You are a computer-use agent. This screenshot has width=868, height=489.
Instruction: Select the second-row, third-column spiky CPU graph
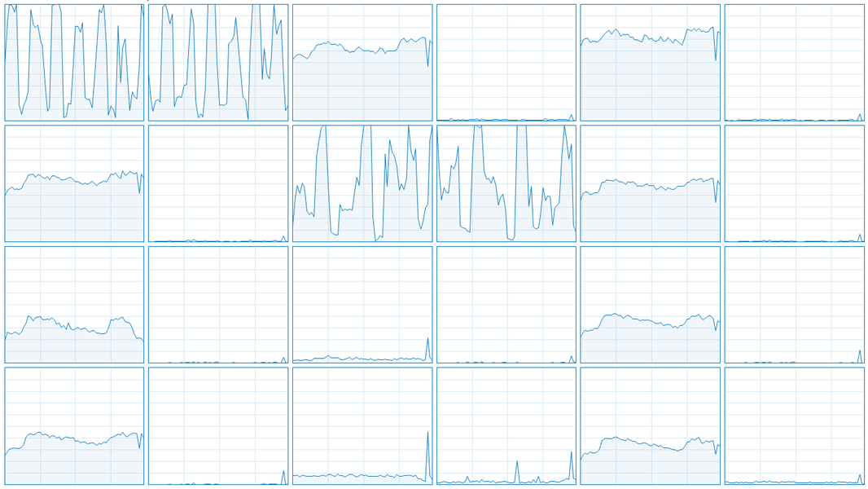pos(362,183)
